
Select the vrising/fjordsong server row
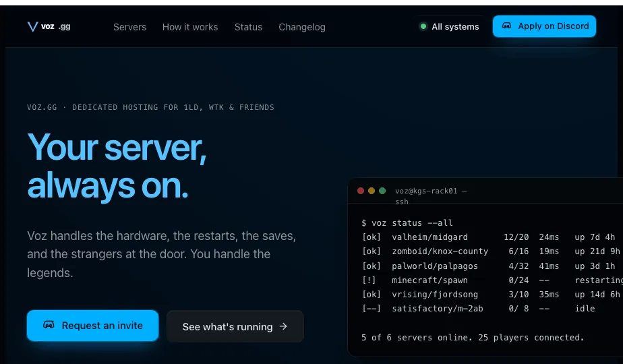click(491, 295)
